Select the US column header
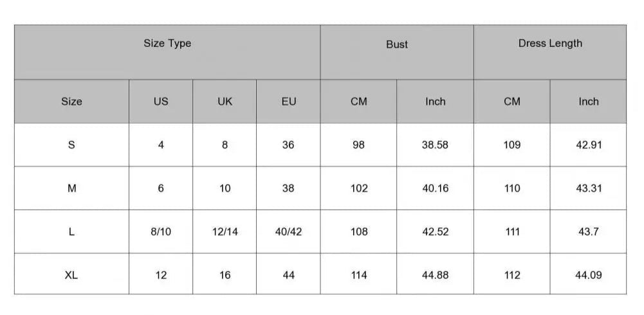This screenshot has width=644, height=315. coord(161,102)
